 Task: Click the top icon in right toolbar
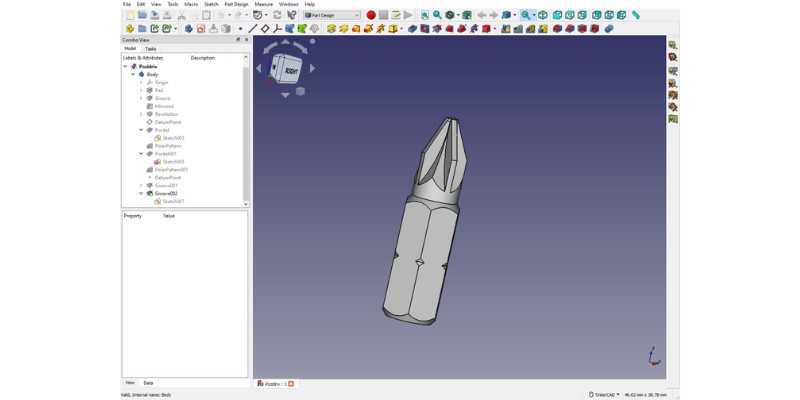672,45
